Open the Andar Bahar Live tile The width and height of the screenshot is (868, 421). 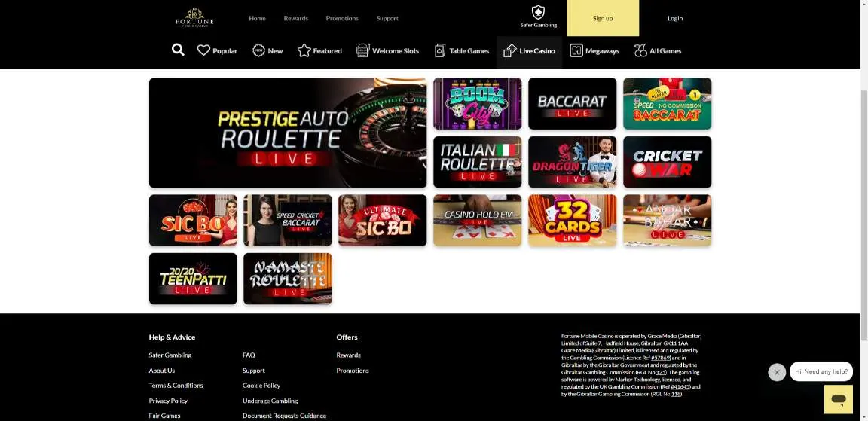667,220
